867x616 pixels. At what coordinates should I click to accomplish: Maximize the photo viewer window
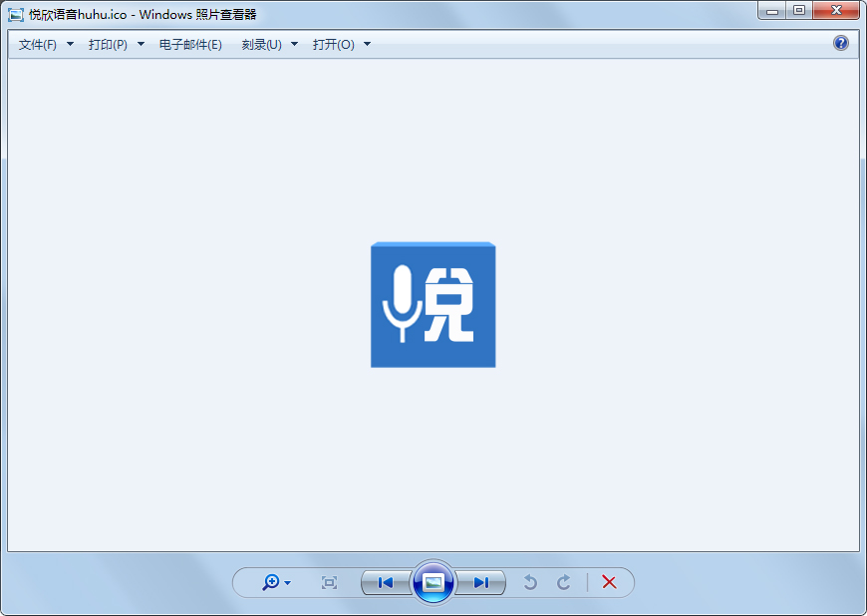[x=798, y=10]
